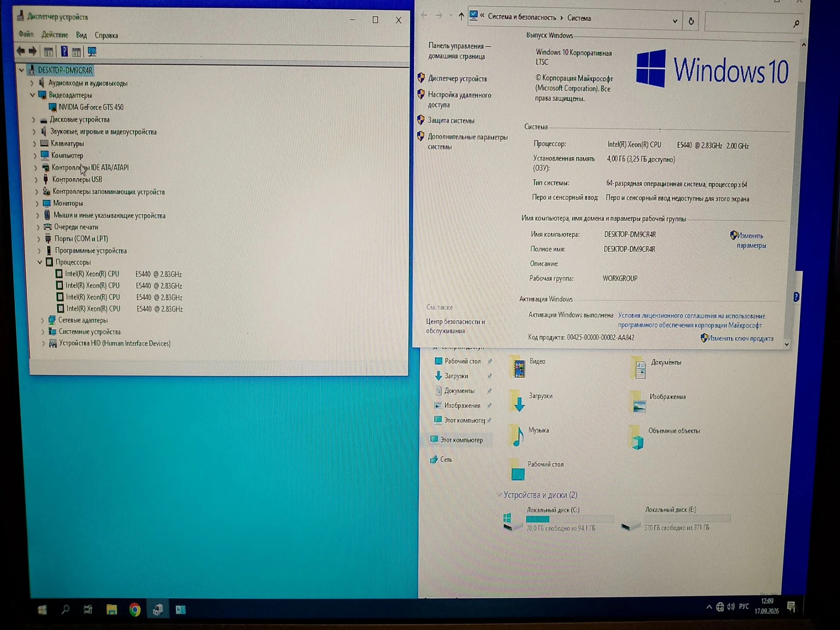Open Google Chrome from taskbar

coord(135,609)
